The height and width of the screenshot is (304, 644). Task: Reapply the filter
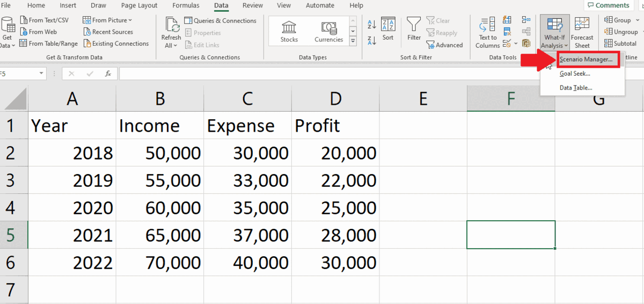coord(442,33)
